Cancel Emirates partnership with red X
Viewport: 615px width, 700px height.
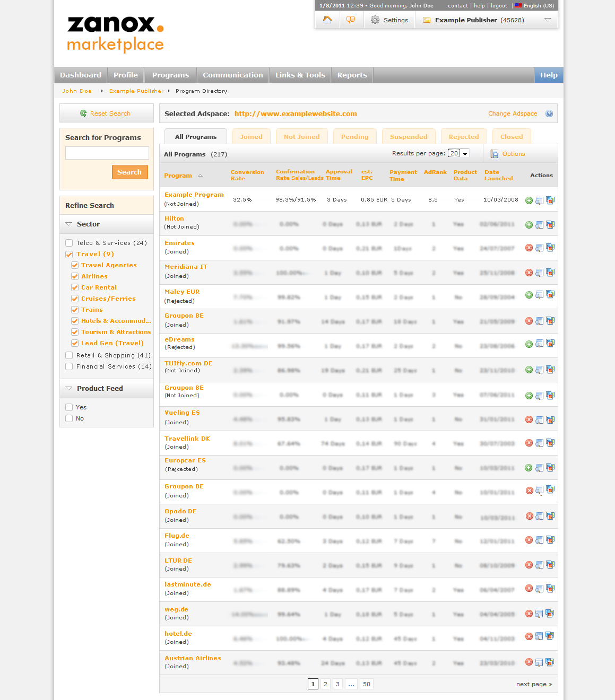click(529, 248)
